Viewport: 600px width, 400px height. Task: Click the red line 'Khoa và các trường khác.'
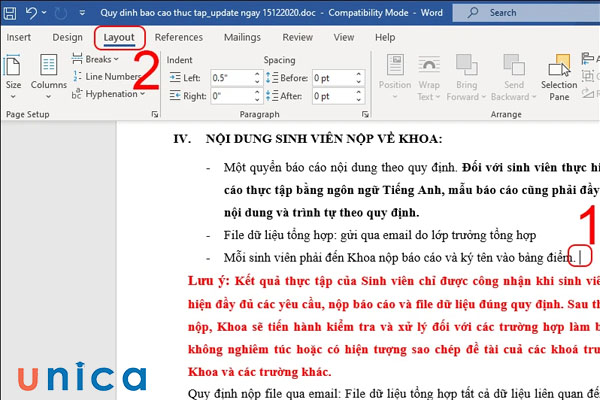point(260,372)
